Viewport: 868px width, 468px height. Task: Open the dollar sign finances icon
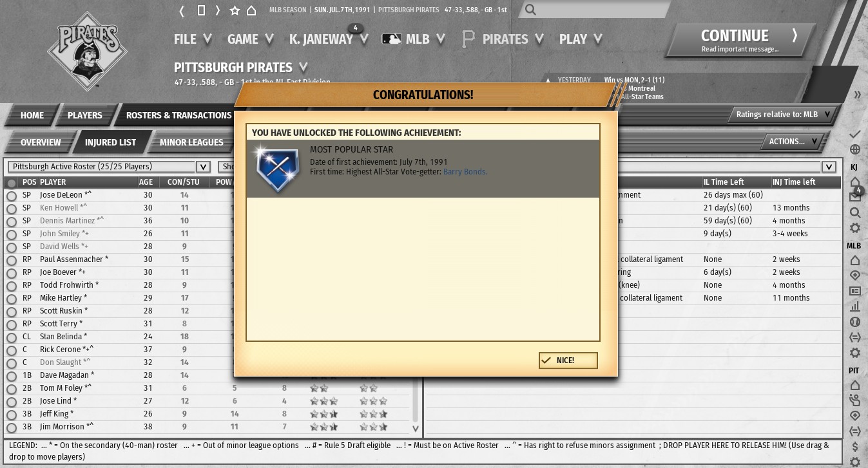point(855,446)
